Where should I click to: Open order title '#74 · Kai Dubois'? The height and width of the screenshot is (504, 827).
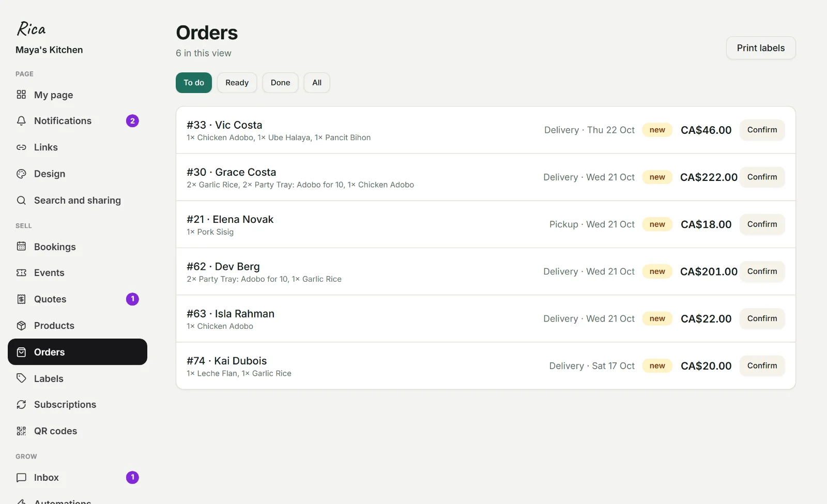click(x=227, y=361)
